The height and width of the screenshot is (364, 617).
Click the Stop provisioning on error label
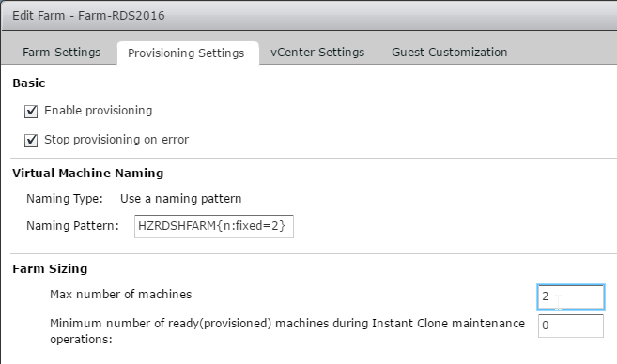[x=116, y=140]
